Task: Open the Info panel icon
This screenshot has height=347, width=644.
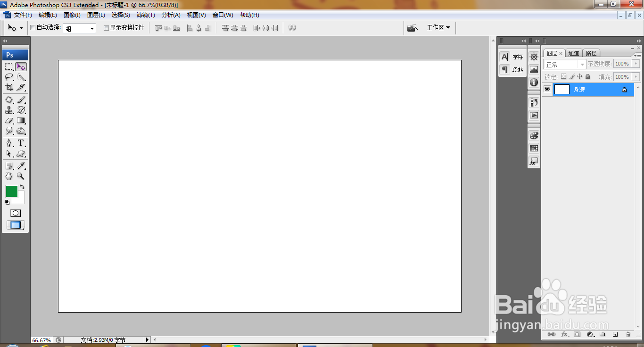Action: [534, 82]
